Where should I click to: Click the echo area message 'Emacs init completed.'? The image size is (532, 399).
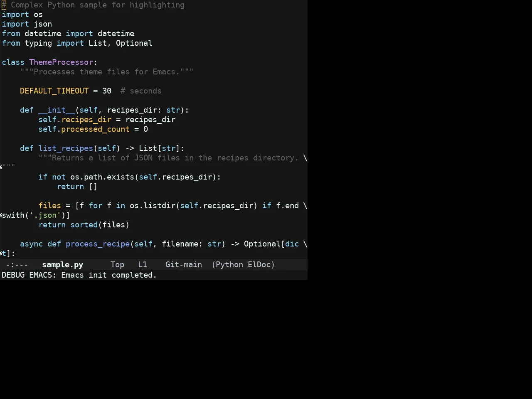(109, 275)
